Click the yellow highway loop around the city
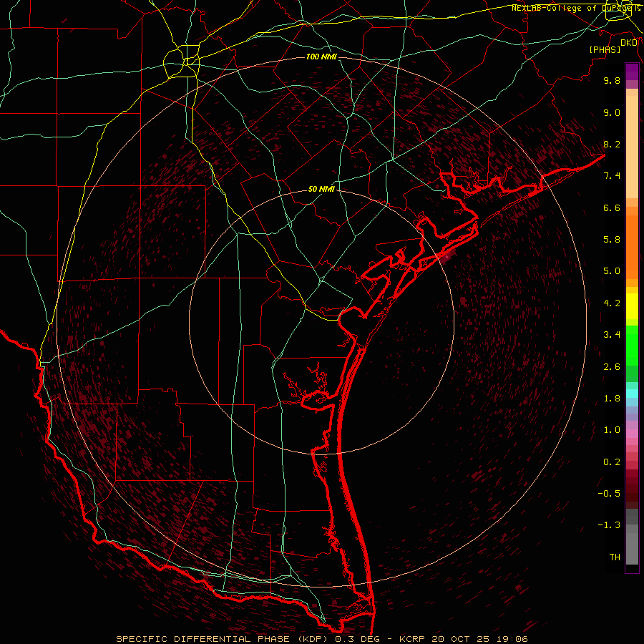 click(181, 62)
